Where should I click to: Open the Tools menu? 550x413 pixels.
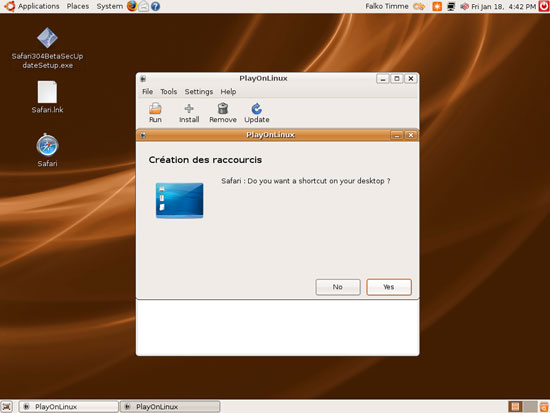pyautogui.click(x=169, y=92)
